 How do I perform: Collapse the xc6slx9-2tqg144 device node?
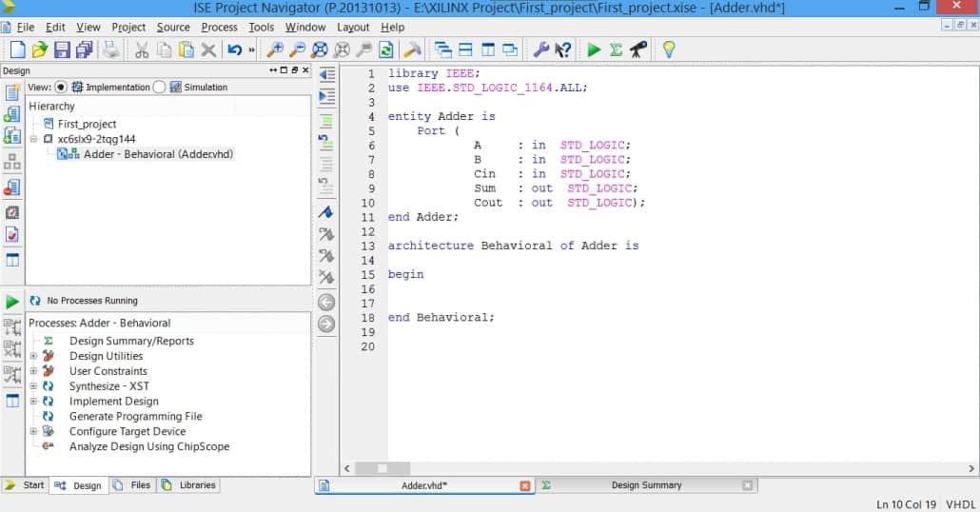[33, 139]
